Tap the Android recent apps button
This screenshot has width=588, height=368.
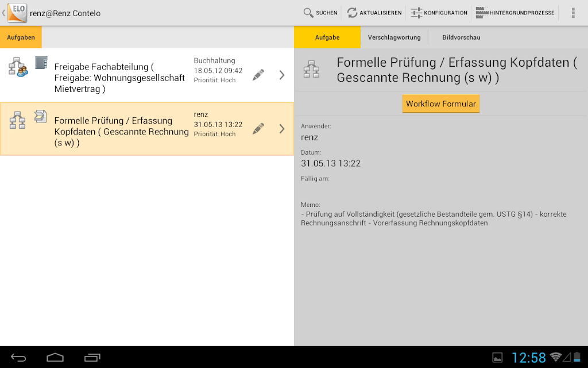pyautogui.click(x=92, y=358)
